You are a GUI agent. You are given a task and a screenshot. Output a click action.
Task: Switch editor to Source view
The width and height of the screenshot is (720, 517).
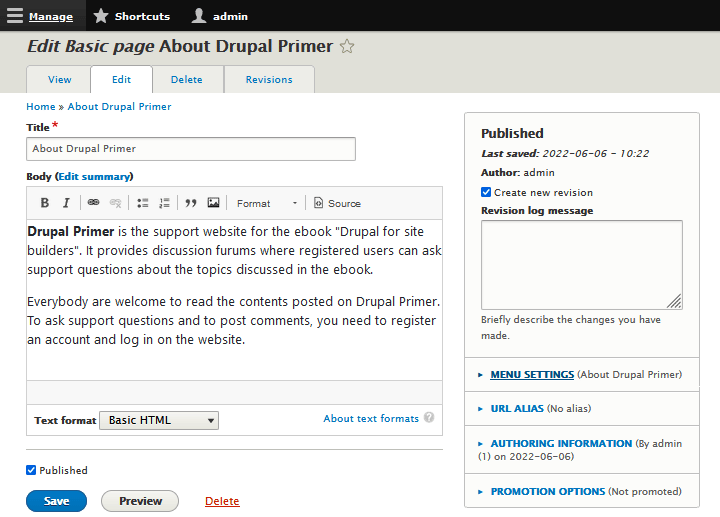pyautogui.click(x=337, y=203)
